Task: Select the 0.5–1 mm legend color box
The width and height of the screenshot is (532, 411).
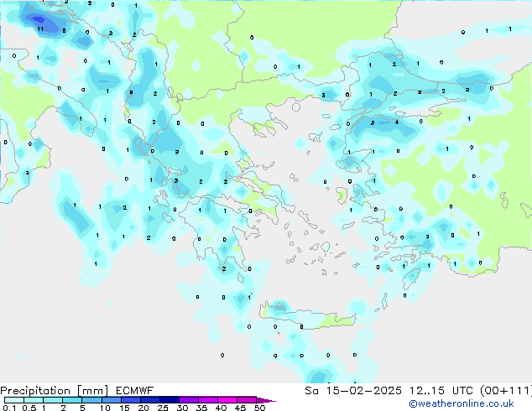Action: [34, 400]
